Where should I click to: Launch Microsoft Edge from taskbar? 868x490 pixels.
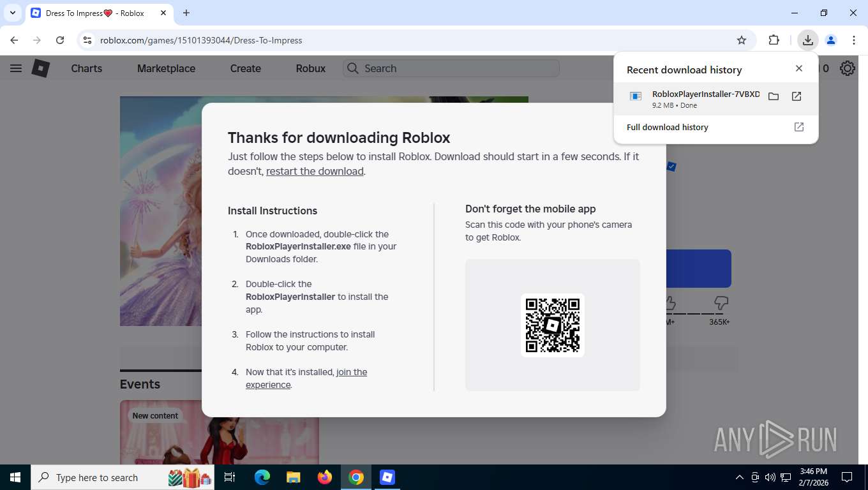(x=262, y=477)
